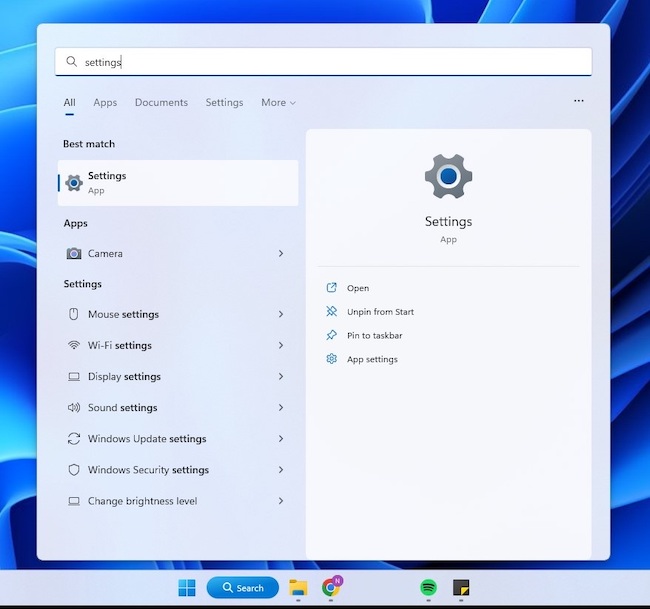Select the Mouse settings result text
Screen dimensions: 650x609
[x=123, y=314]
